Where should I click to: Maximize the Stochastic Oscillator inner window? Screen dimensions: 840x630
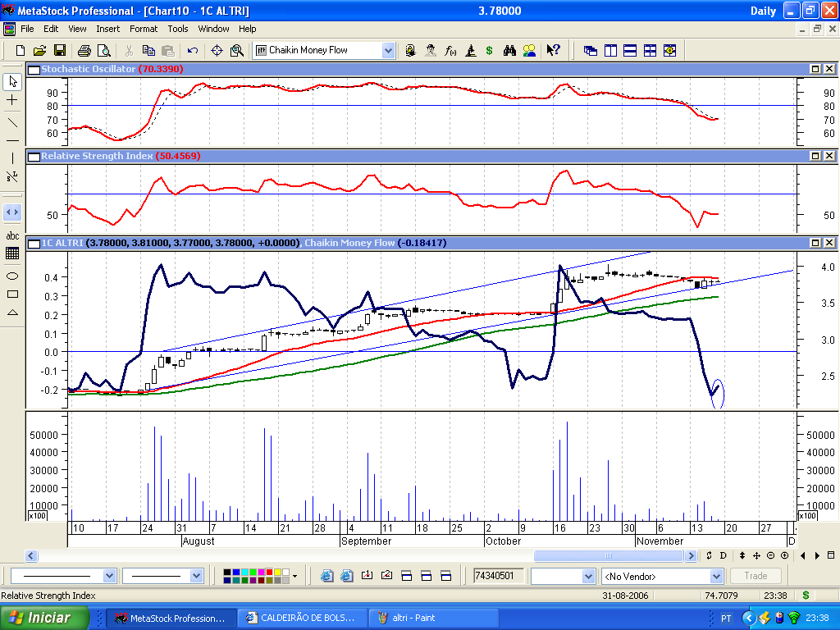pyautogui.click(x=816, y=70)
